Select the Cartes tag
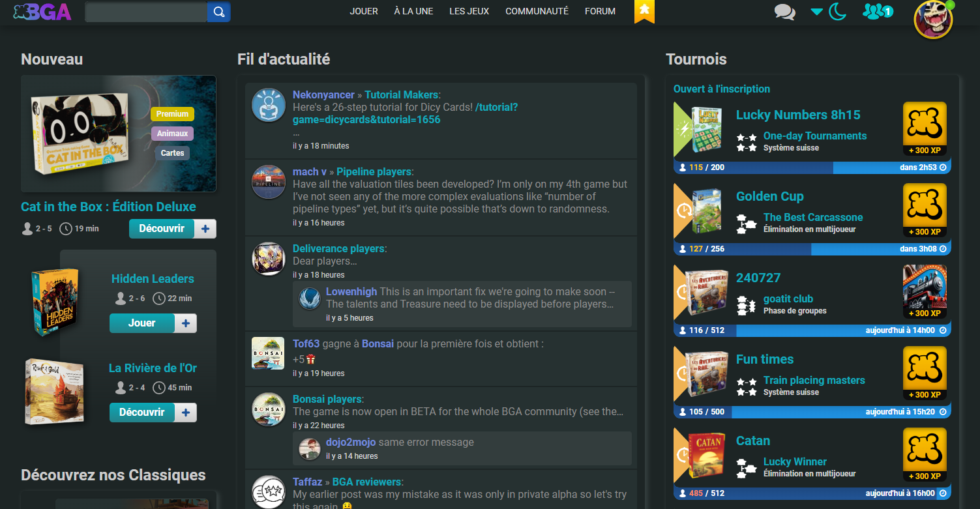The height and width of the screenshot is (509, 980). tap(172, 153)
